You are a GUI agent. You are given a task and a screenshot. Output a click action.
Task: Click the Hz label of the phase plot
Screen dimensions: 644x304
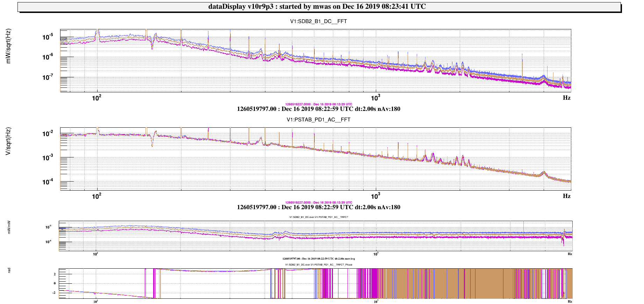point(570,302)
